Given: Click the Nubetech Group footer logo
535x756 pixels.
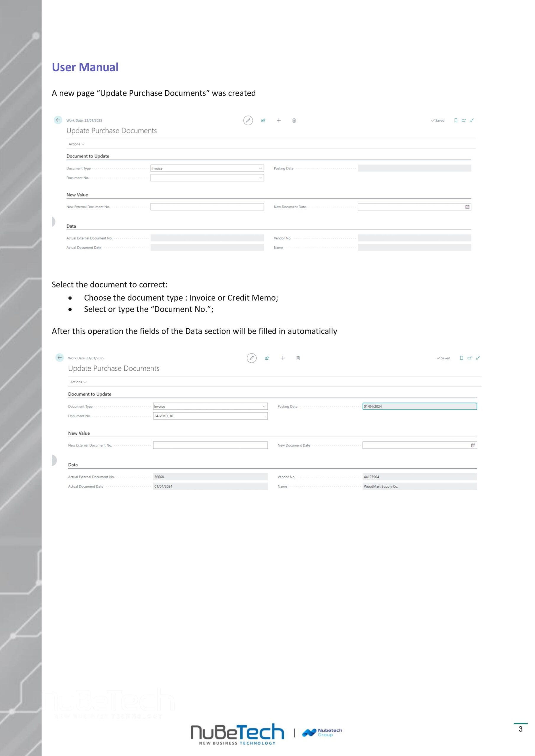Looking at the screenshot, I should coord(322,733).
